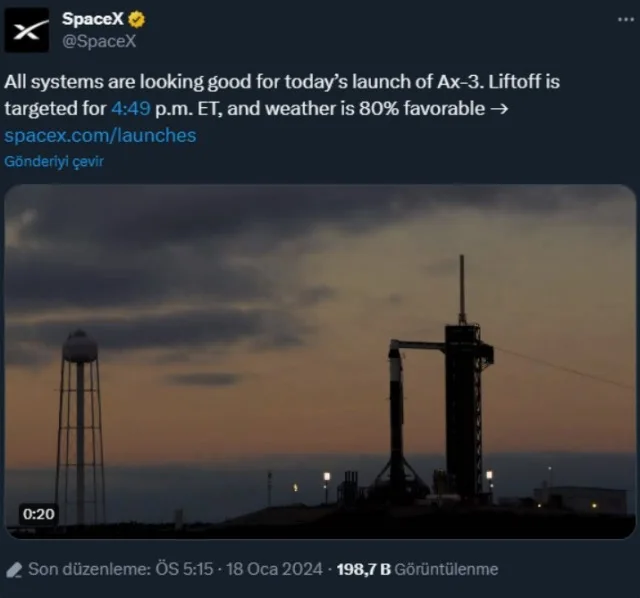Click the launch tower silhouette in video
Image resolution: width=640 pixels, height=598 pixels.
coord(465,378)
